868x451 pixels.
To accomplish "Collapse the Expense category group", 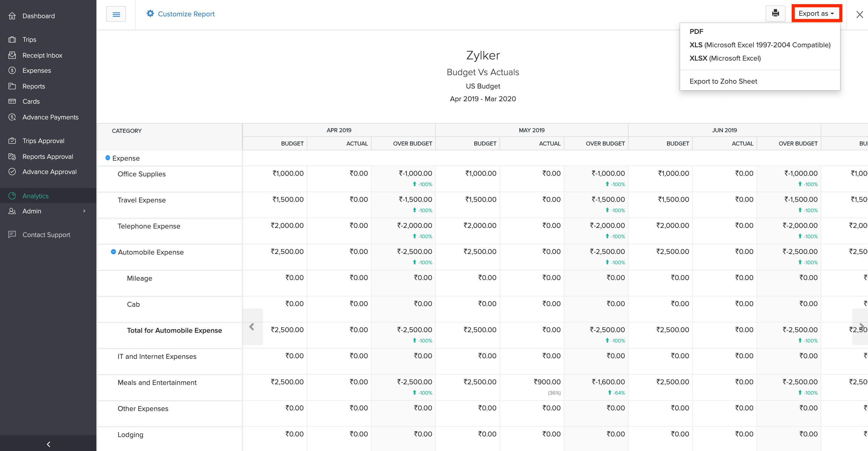I will click(108, 158).
